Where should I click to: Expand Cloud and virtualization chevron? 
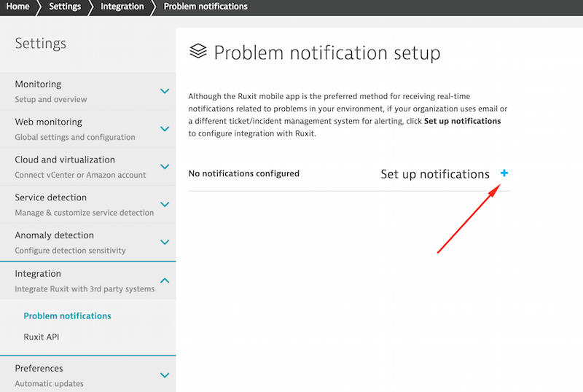[x=165, y=167]
